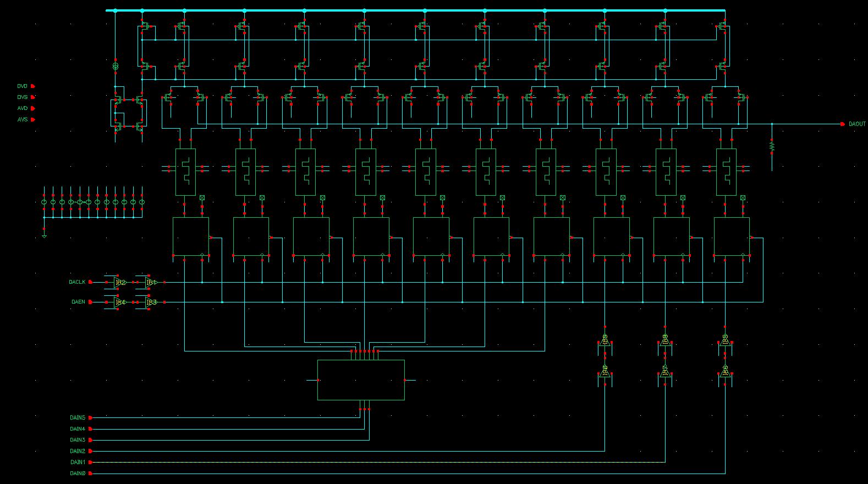The image size is (868, 484).
Task: Click the DAIN0 input pin
Action: coord(91,474)
